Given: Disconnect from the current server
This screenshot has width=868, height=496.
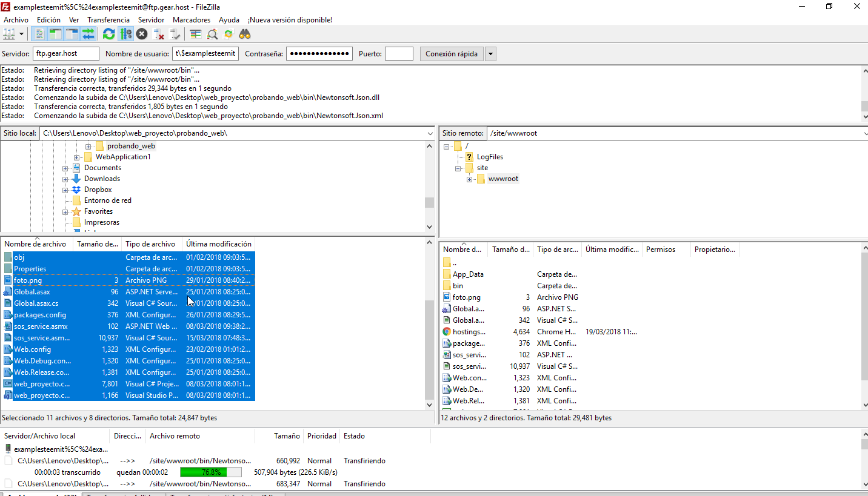Looking at the screenshot, I should click(159, 34).
